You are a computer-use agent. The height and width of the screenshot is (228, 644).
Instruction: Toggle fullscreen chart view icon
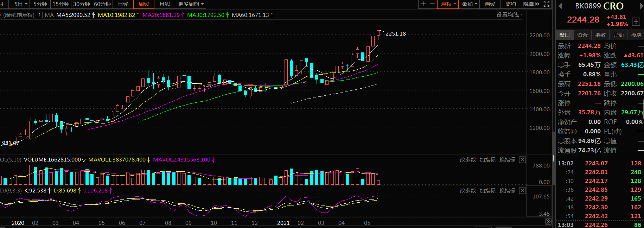547,4
